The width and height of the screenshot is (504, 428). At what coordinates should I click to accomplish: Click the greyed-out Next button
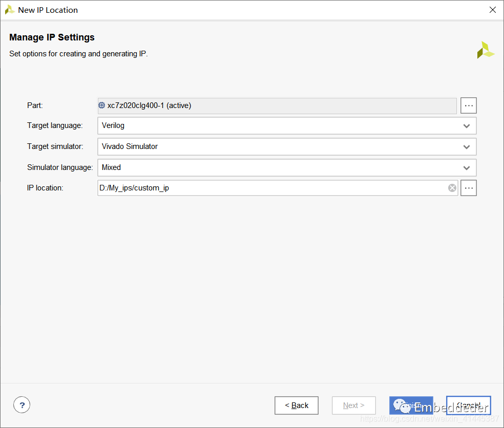(x=353, y=405)
